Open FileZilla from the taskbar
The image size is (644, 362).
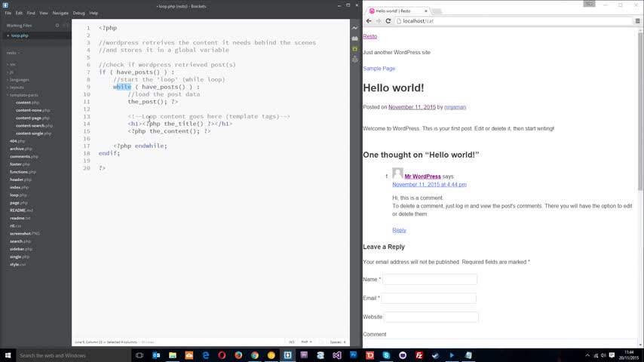[x=419, y=355]
